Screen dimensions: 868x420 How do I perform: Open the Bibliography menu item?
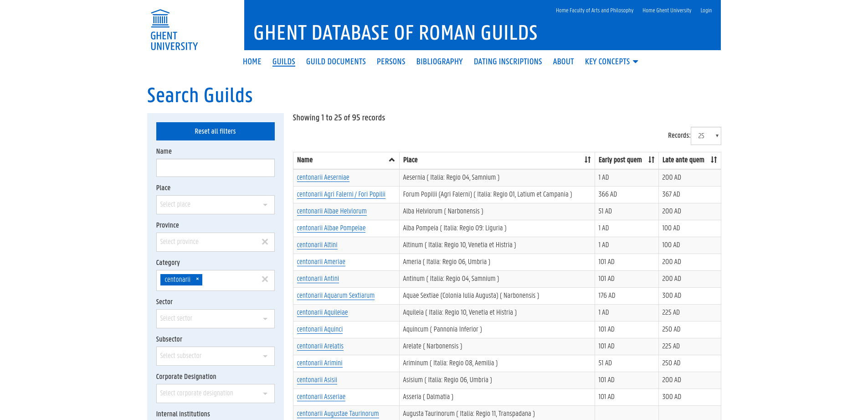pos(440,62)
